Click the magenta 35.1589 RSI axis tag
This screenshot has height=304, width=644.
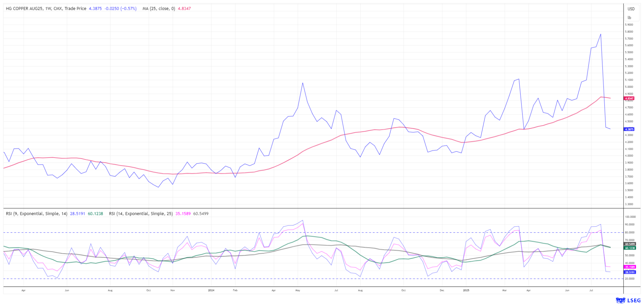coord(630,267)
